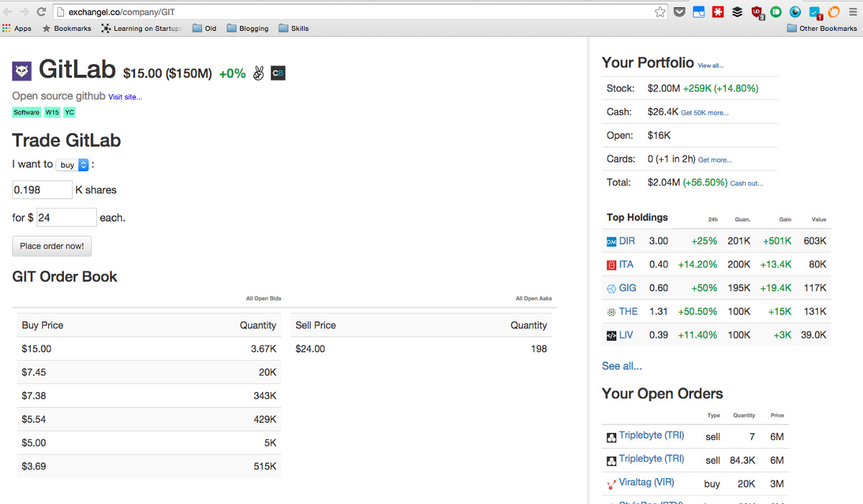The height and width of the screenshot is (504, 863).
Task: Open the Buffer extension
Action: click(737, 12)
